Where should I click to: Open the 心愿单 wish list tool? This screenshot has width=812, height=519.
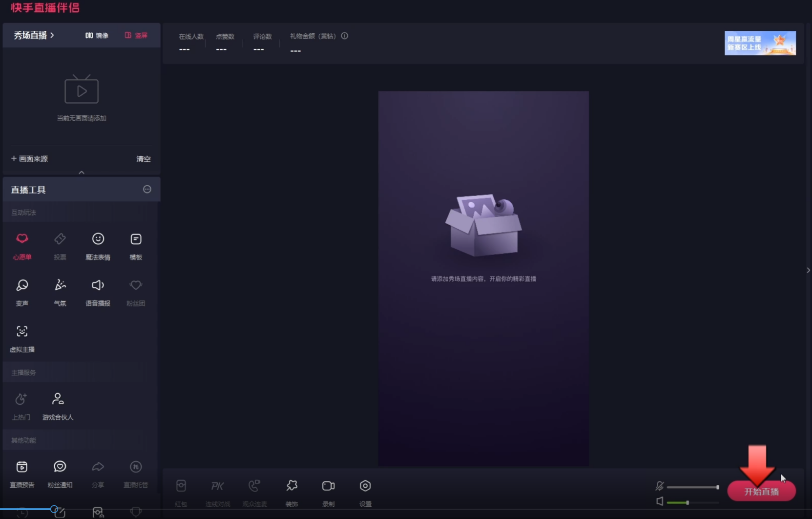(x=22, y=246)
